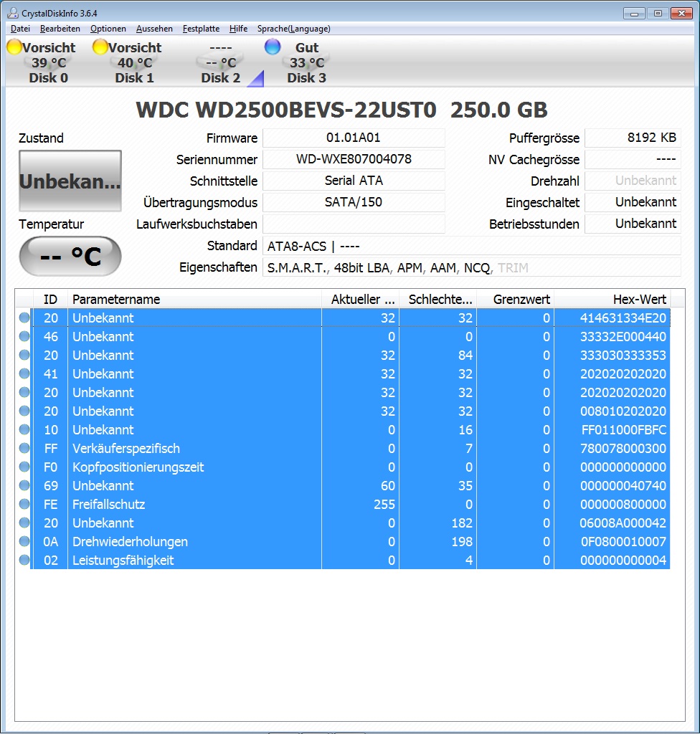This screenshot has width=700, height=734.
Task: Click worst value 198 in Drehwiederholungen row
Action: pos(462,542)
